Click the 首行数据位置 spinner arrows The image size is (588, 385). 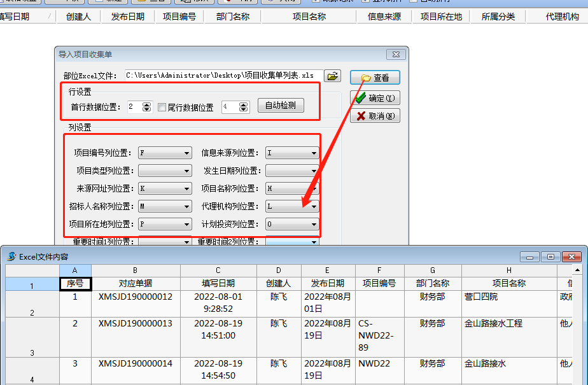147,107
